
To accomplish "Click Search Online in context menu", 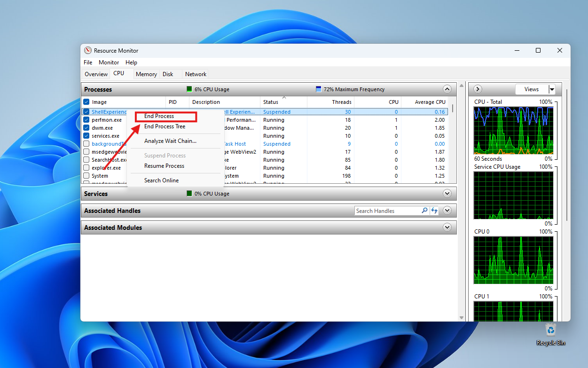I will pos(161,180).
